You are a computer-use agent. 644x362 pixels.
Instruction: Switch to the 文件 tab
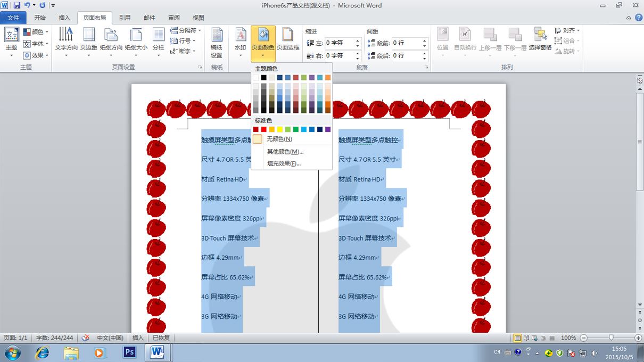tap(13, 18)
